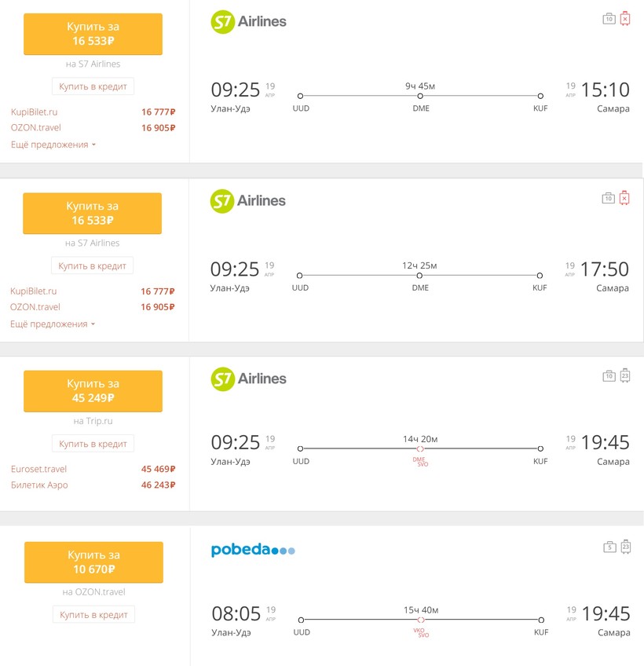Click 10 kg carry-on icon on third flight
This screenshot has height=666, width=644.
coord(609,376)
